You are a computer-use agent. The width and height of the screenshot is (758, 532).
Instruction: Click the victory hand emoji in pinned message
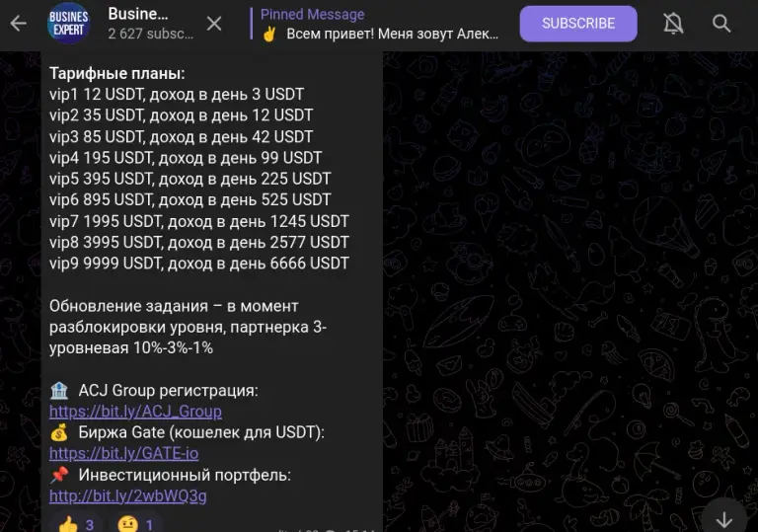coord(269,34)
